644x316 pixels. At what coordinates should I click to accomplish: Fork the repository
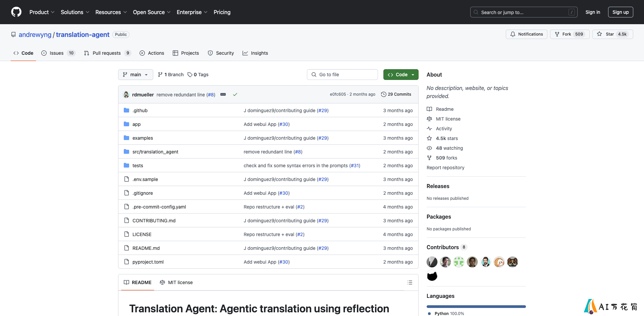tap(570, 34)
